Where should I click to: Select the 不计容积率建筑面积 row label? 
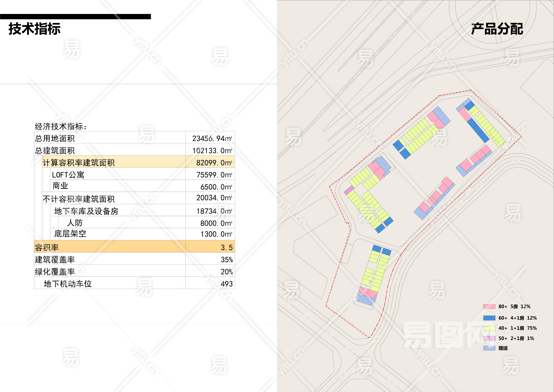78,199
